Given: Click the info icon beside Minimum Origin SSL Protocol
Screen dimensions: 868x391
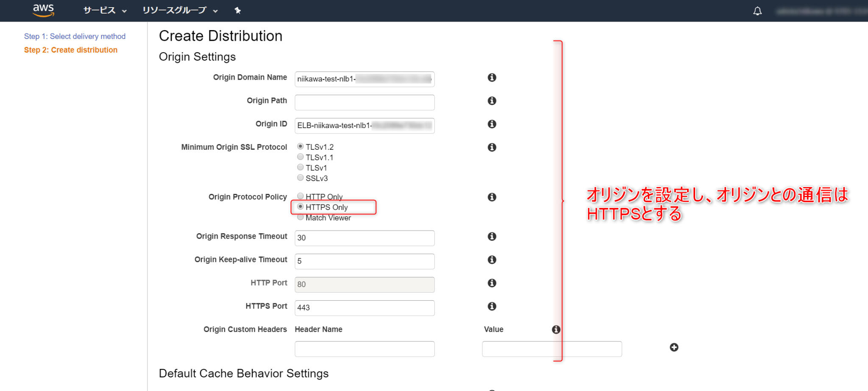Looking at the screenshot, I should click(492, 147).
